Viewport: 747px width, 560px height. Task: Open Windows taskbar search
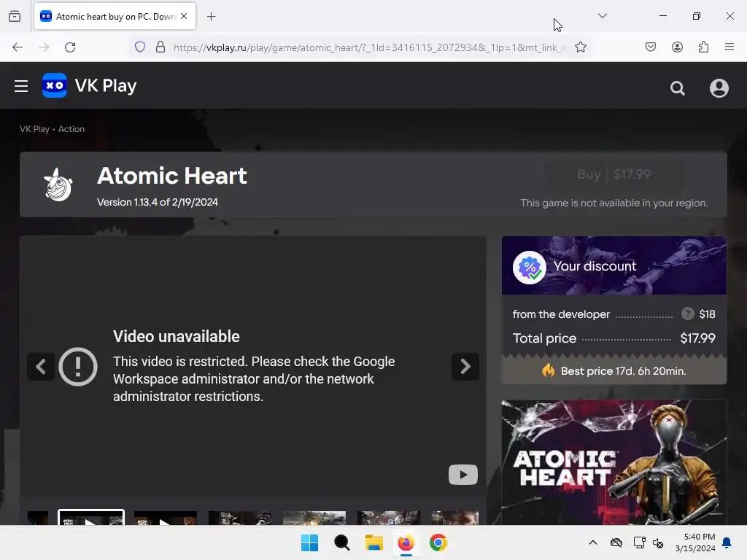point(341,542)
